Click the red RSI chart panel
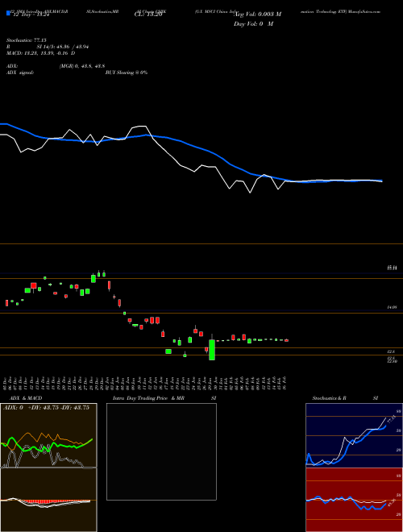The image size is (403, 532). click(x=354, y=500)
